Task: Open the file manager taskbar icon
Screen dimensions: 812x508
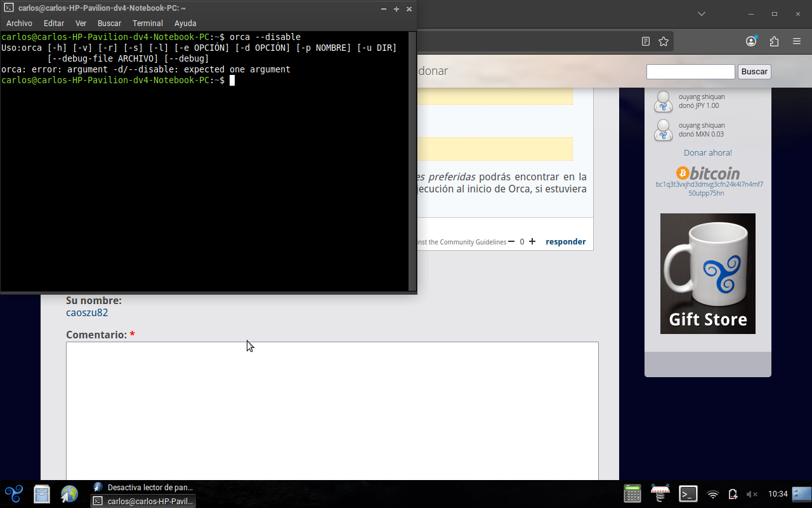Action: click(x=42, y=493)
